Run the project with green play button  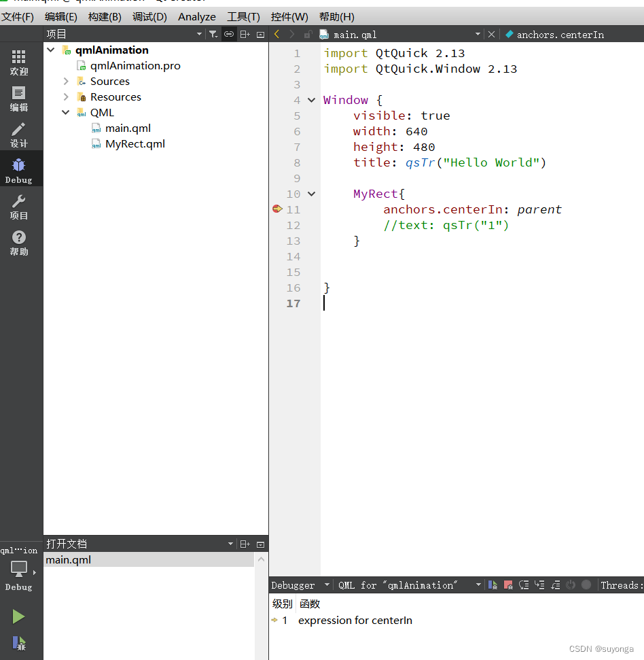pos(18,616)
